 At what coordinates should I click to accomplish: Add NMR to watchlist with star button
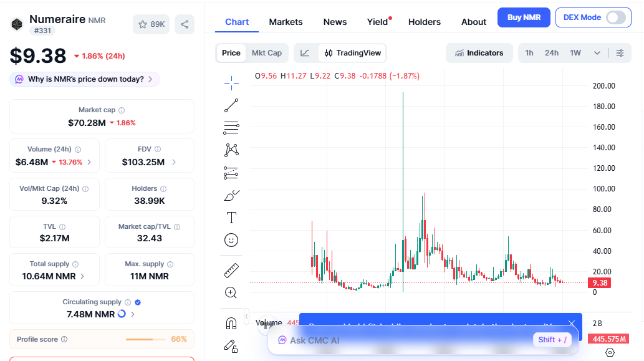pyautogui.click(x=151, y=24)
